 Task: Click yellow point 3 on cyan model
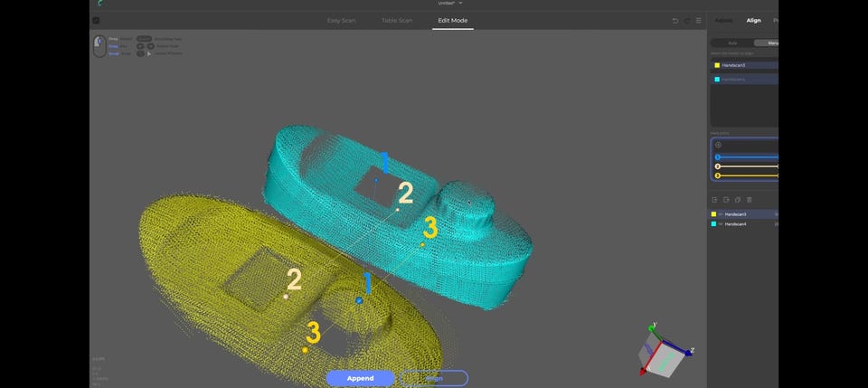422,244
